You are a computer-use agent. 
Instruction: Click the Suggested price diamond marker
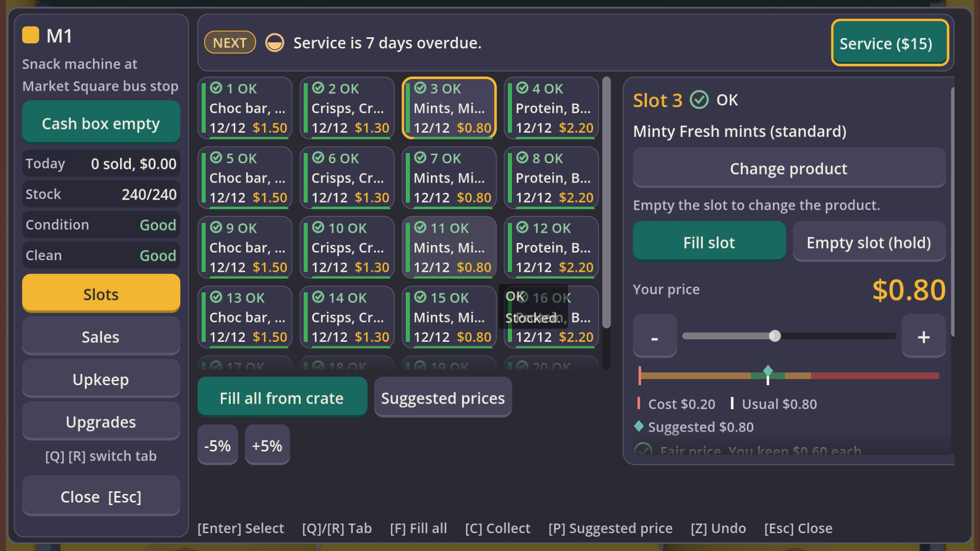click(768, 370)
